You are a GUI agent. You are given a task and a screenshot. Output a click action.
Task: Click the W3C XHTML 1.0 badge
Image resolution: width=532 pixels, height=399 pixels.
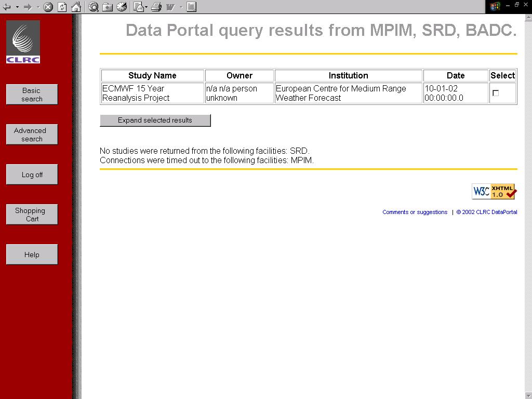(x=494, y=191)
